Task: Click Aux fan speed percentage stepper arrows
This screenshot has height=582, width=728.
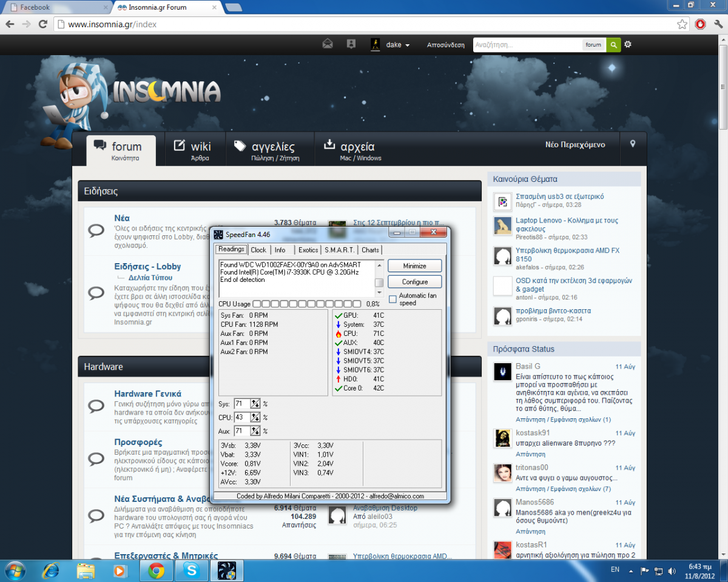Action: pos(255,431)
